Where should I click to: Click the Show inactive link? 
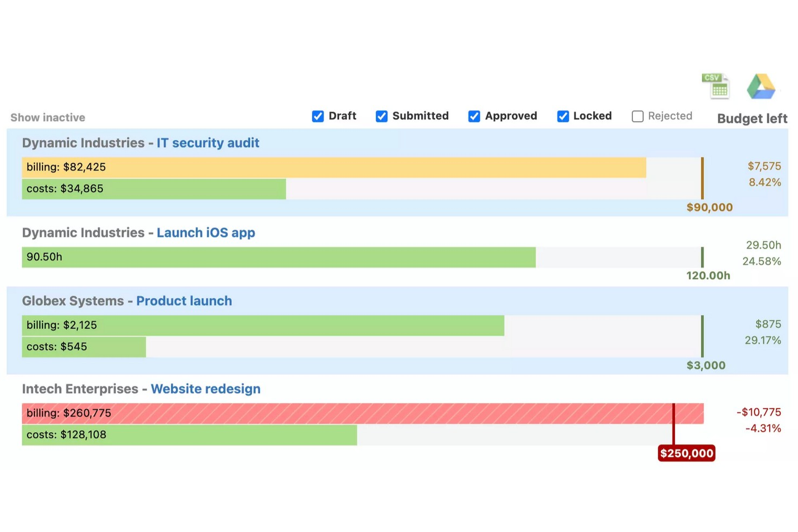point(48,118)
